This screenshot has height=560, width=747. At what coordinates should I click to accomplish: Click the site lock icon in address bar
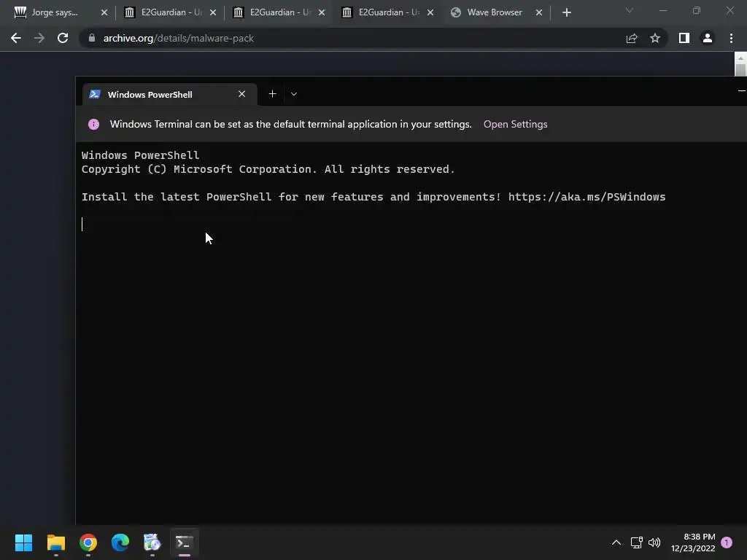pos(92,38)
